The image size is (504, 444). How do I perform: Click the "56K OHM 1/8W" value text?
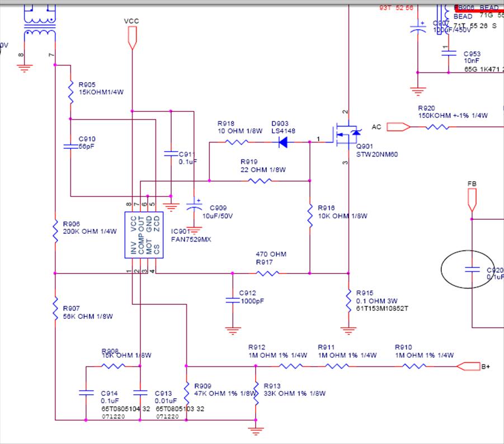click(88, 317)
